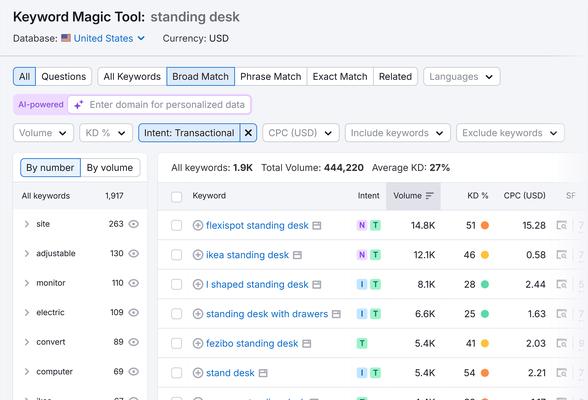Click the Volume column sort icon
The width and height of the screenshot is (588, 400).
[430, 196]
